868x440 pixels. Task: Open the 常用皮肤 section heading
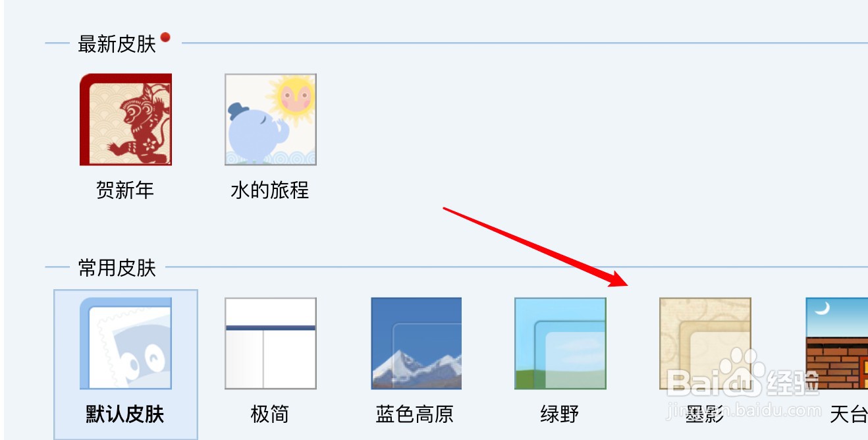coord(117,268)
